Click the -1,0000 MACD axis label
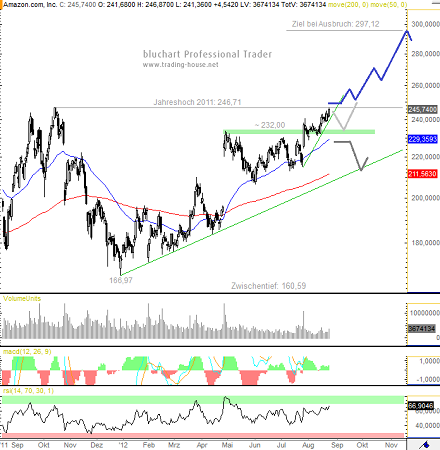 [x=427, y=380]
